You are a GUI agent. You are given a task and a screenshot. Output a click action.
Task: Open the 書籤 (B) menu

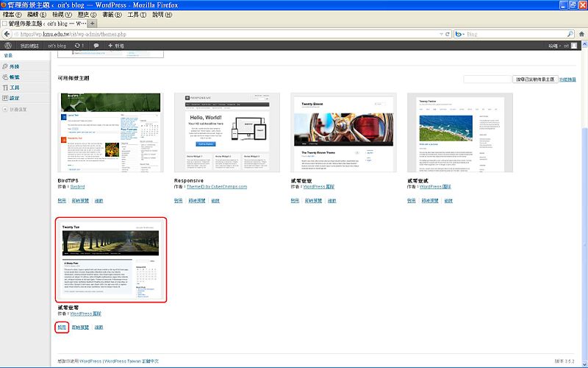[x=112, y=14]
